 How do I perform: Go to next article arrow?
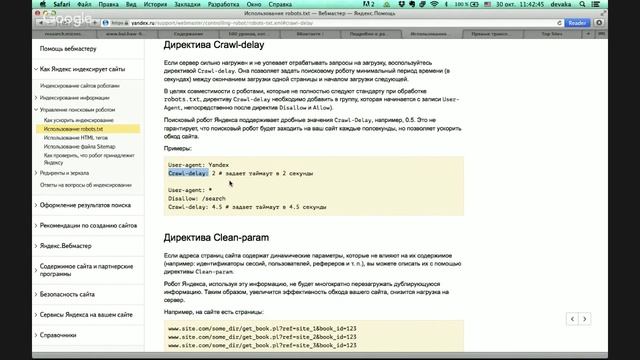pyautogui.click(x=584, y=319)
